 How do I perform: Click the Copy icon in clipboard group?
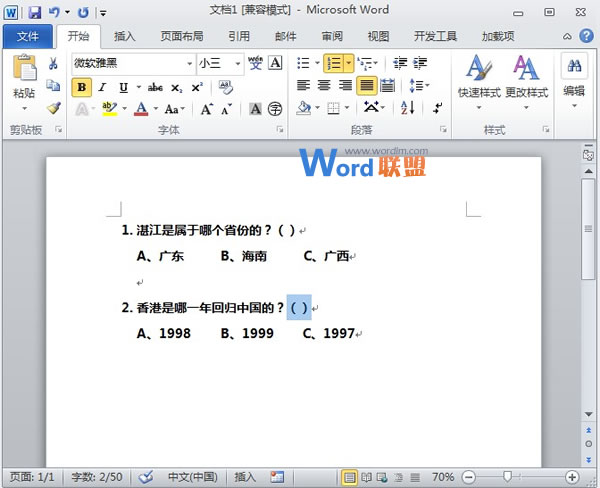coord(53,86)
